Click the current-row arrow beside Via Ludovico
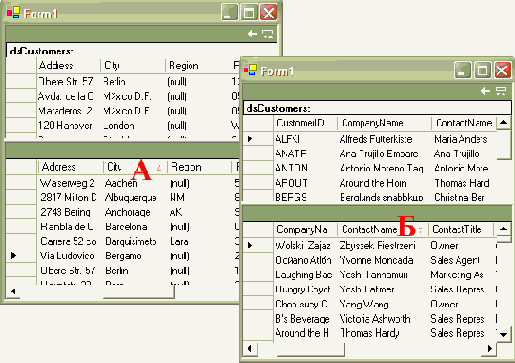 point(13,255)
